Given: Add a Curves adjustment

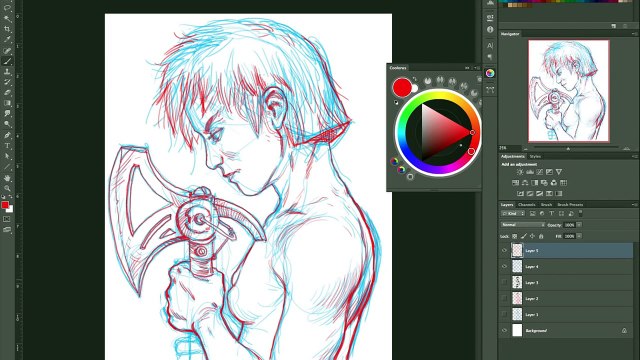Looking at the screenshot, I should coord(540,172).
